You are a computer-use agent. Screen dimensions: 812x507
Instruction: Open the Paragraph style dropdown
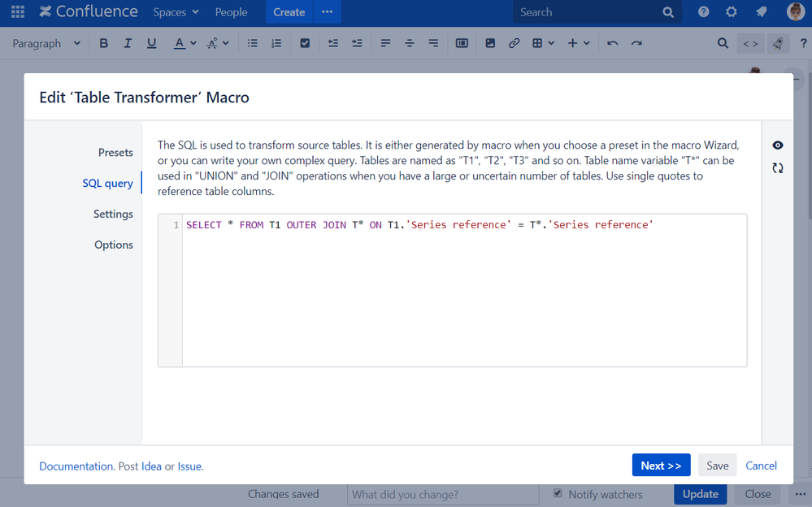(46, 44)
